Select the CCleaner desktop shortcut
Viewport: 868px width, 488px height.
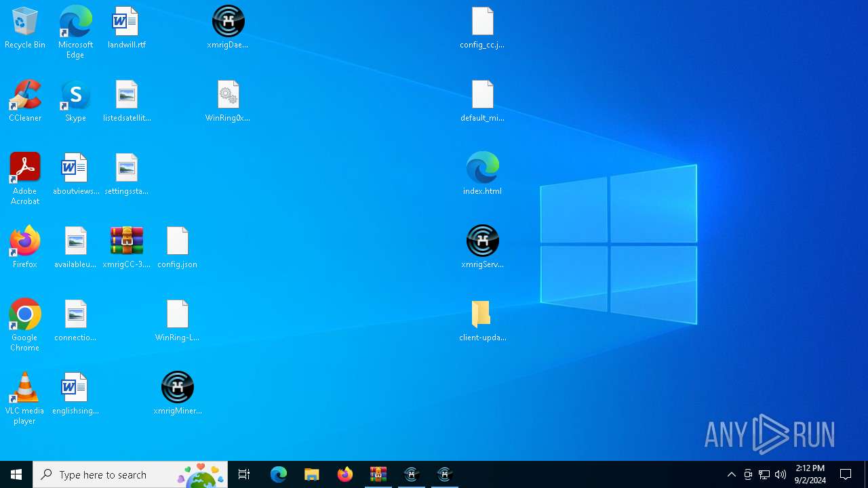(25, 102)
